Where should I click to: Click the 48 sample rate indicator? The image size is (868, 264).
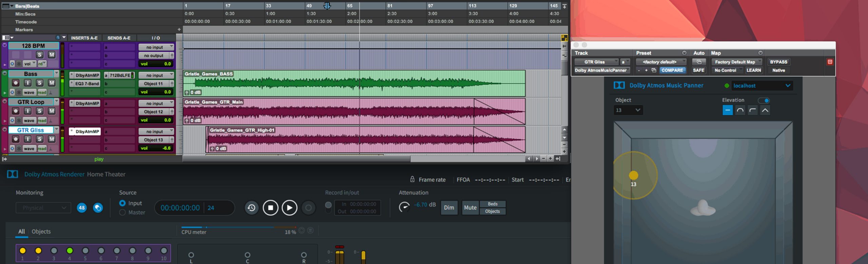click(x=82, y=208)
